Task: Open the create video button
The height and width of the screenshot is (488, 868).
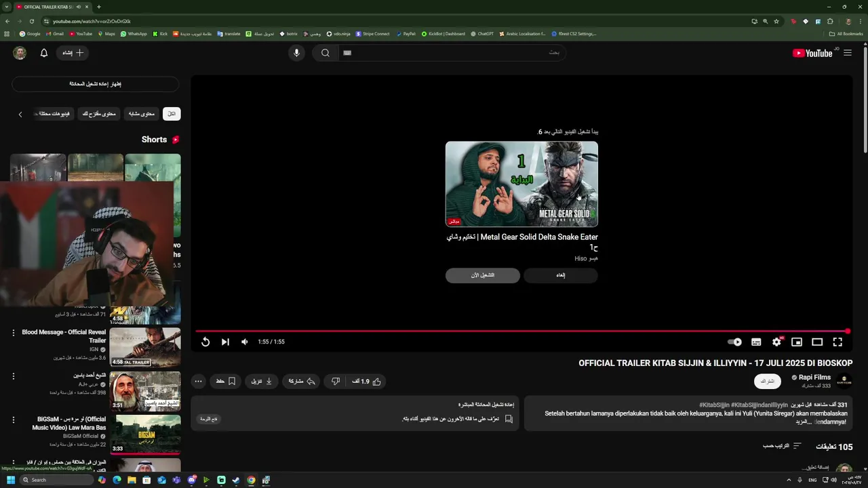Action: point(73,53)
